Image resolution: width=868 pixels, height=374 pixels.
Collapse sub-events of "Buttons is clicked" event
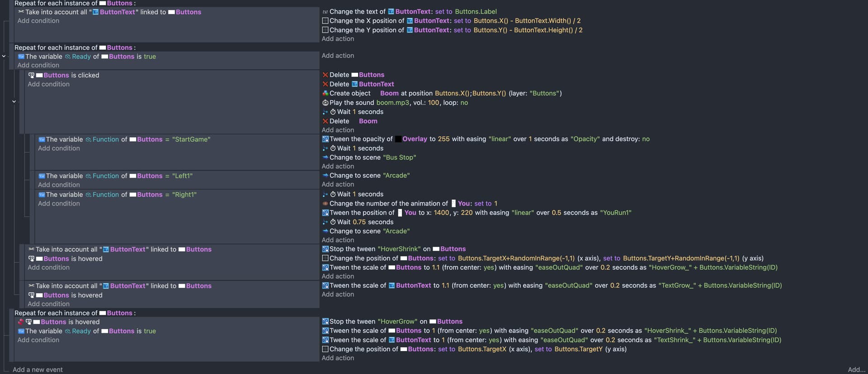(14, 102)
